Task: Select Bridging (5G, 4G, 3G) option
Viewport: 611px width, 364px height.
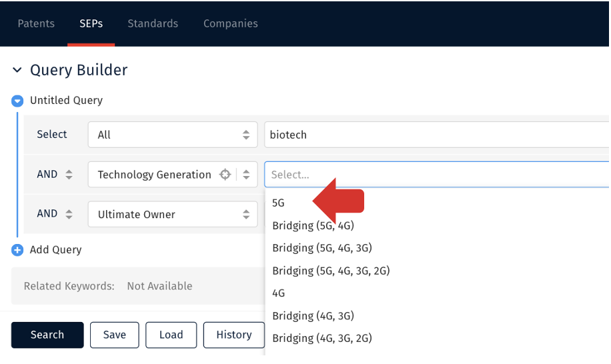Action: [322, 248]
